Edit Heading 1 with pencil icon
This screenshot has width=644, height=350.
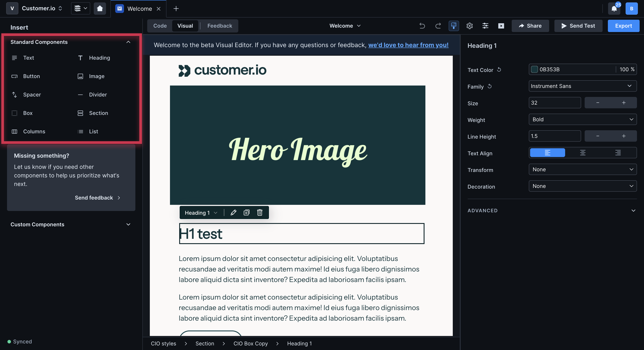click(x=233, y=213)
